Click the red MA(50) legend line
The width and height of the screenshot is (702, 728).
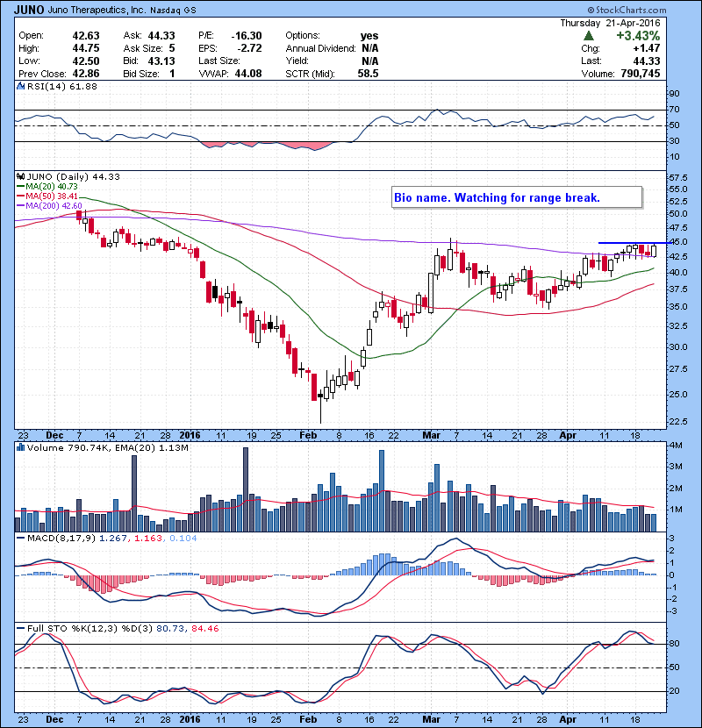click(x=20, y=196)
